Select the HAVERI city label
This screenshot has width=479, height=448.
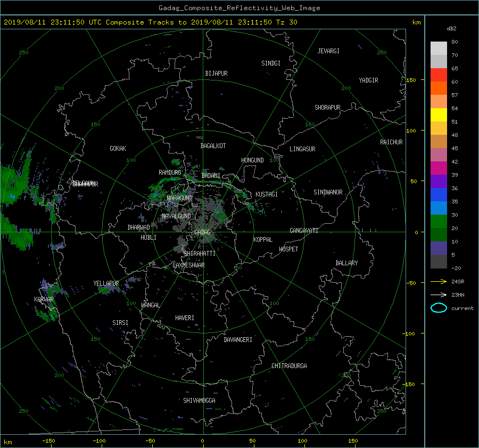(185, 318)
